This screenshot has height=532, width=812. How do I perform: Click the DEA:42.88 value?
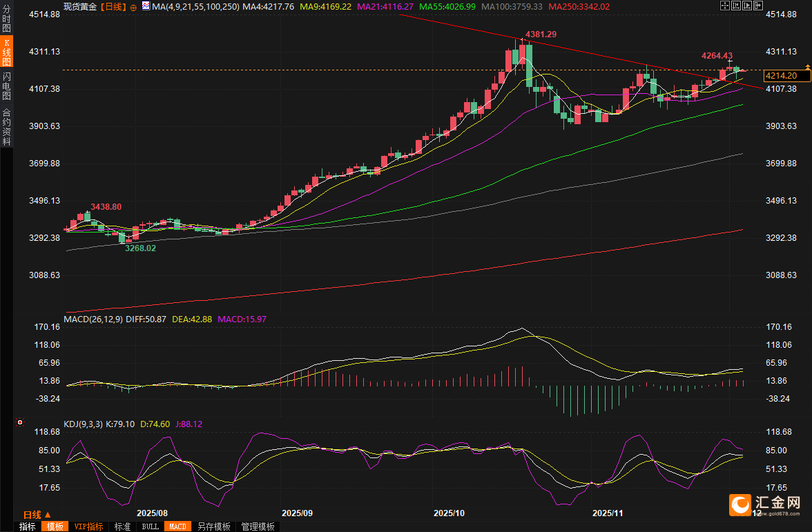[192, 319]
